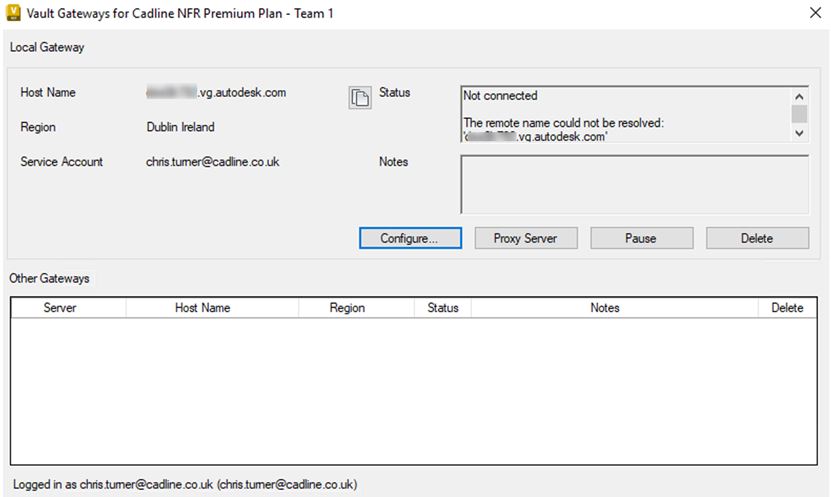Close the Vault Gateways window
This screenshot has height=497, width=831.
click(816, 13)
